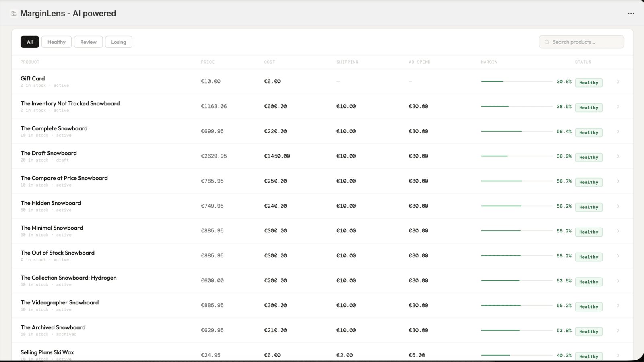Select the All filter chip
Image resolution: width=644 pixels, height=362 pixels.
[29, 42]
